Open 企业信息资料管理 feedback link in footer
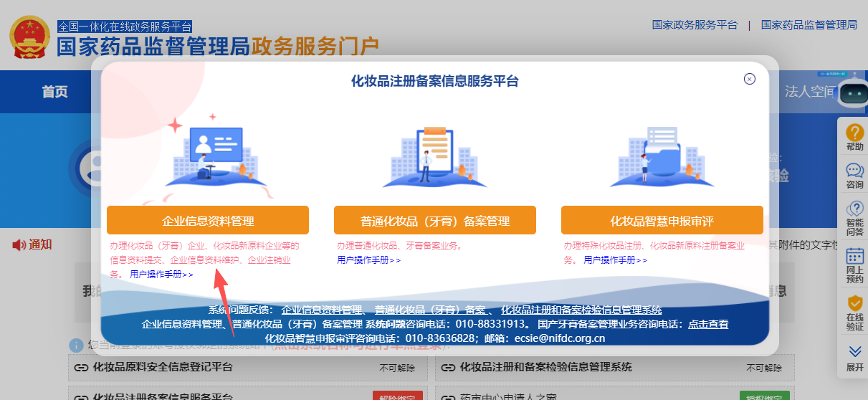The image size is (868, 400). tap(322, 310)
